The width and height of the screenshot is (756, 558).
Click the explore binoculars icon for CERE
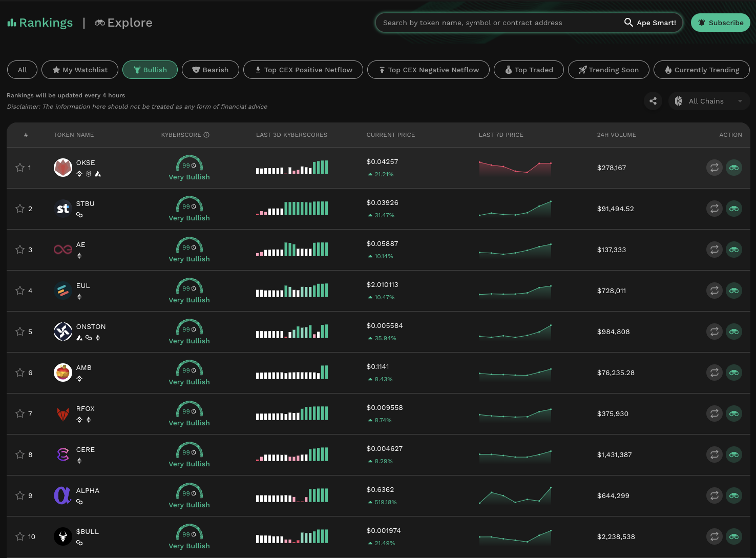734,454
